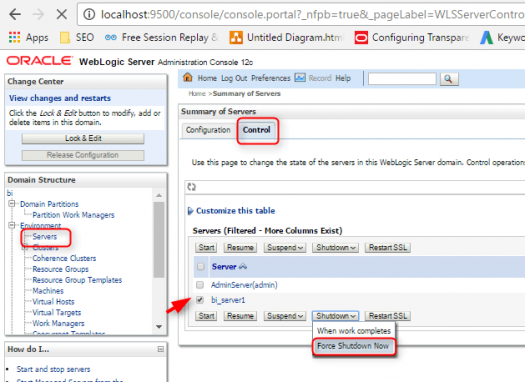Click the Oracle logo

[39, 61]
